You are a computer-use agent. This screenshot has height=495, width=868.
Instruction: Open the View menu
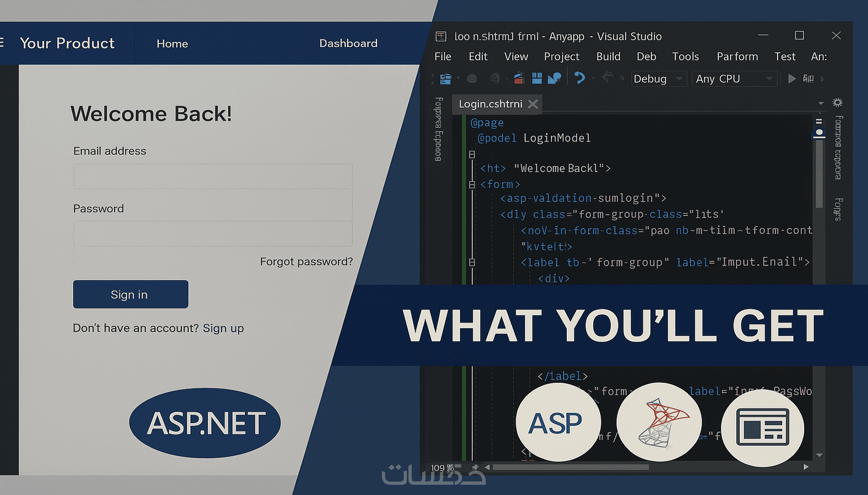point(516,57)
